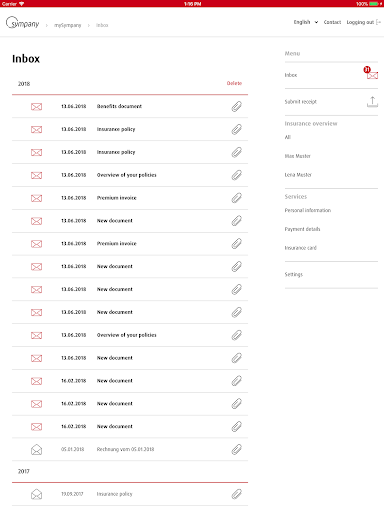The height and width of the screenshot is (512, 384).
Task: Click the Inbox envelope icon with red badge
Action: pos(371,73)
